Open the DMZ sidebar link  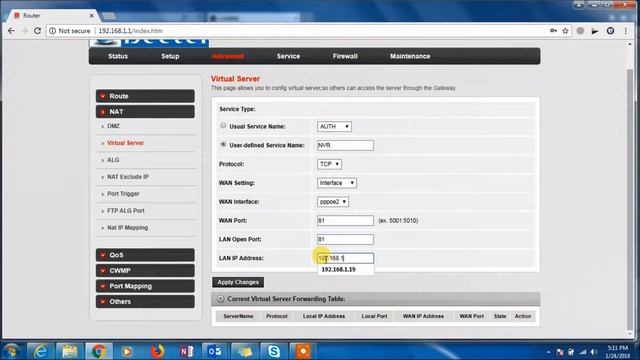[x=113, y=126]
